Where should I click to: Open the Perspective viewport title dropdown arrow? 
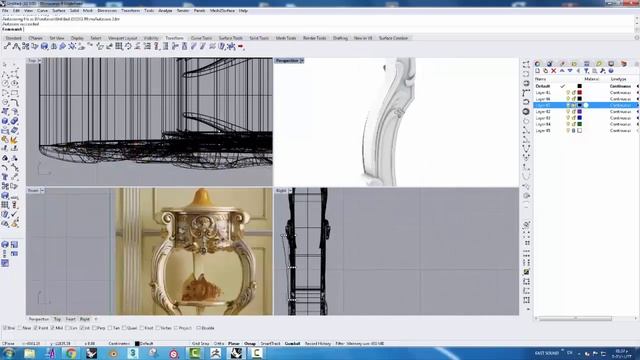click(302, 61)
